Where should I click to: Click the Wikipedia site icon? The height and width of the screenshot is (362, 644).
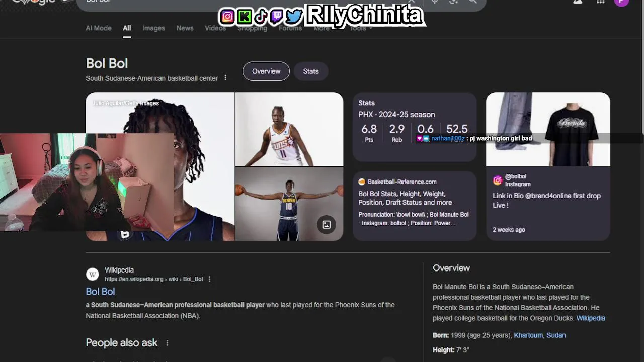(92, 274)
